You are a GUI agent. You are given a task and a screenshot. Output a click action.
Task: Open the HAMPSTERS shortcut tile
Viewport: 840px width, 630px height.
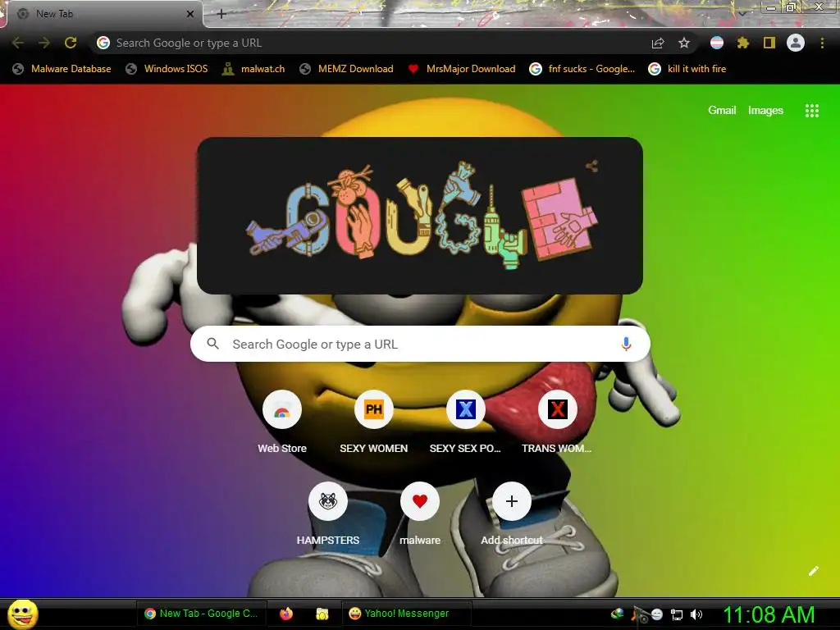[x=328, y=514]
